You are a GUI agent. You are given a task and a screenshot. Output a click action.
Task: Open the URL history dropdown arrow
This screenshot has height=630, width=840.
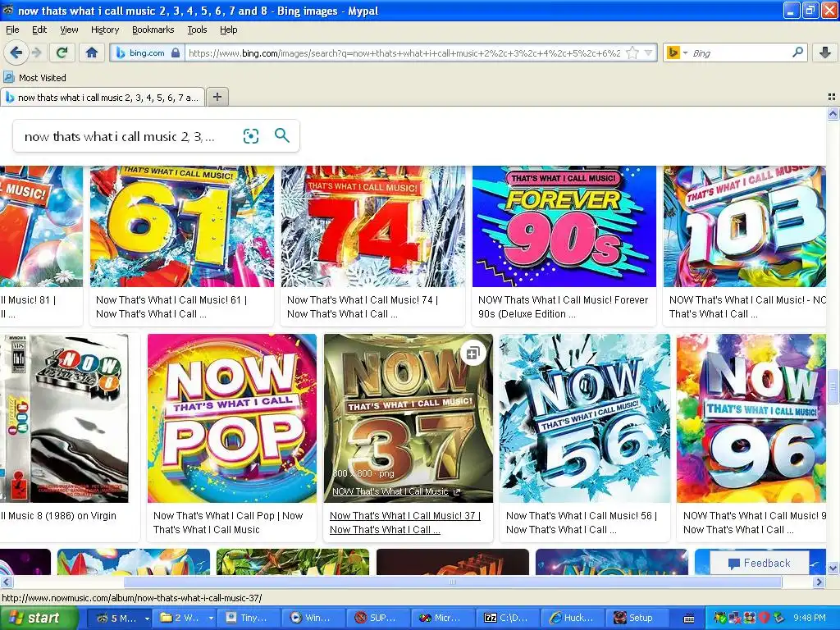tap(649, 53)
